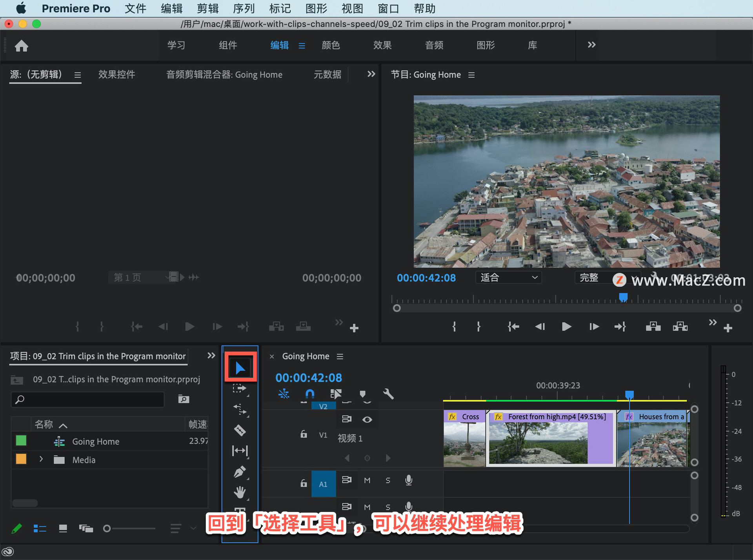This screenshot has height=560, width=753.
Task: Open the 文件 menu
Action: [135, 9]
